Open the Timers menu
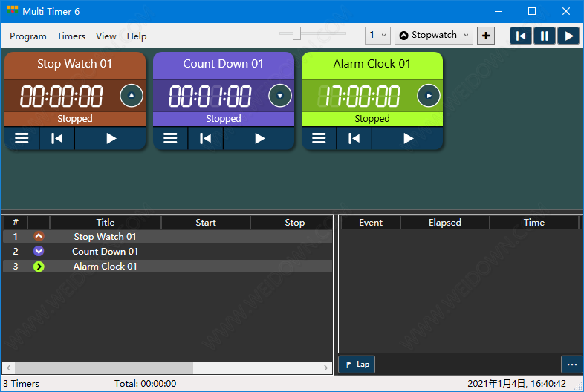The image size is (584, 392). [71, 36]
